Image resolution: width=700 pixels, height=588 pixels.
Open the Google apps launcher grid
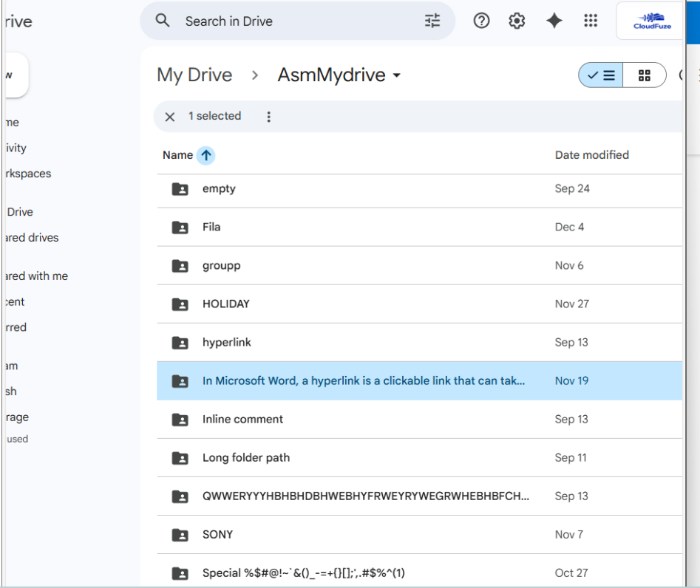590,21
